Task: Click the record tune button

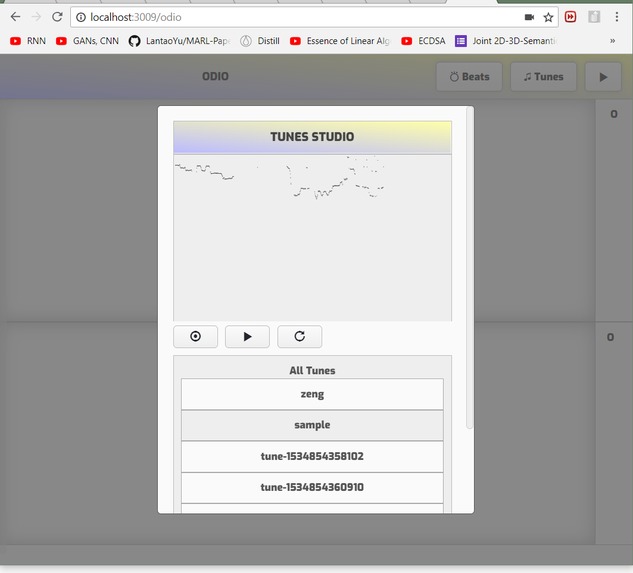Action: [195, 336]
